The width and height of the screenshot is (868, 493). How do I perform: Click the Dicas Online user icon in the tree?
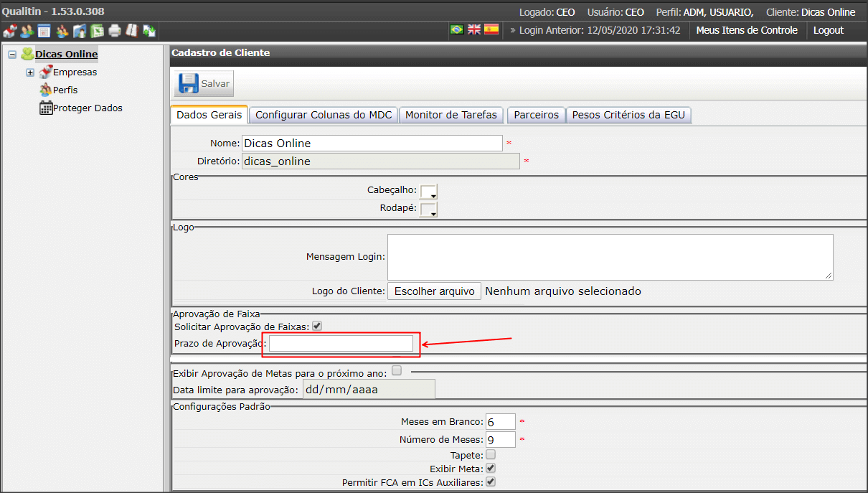pyautogui.click(x=27, y=54)
